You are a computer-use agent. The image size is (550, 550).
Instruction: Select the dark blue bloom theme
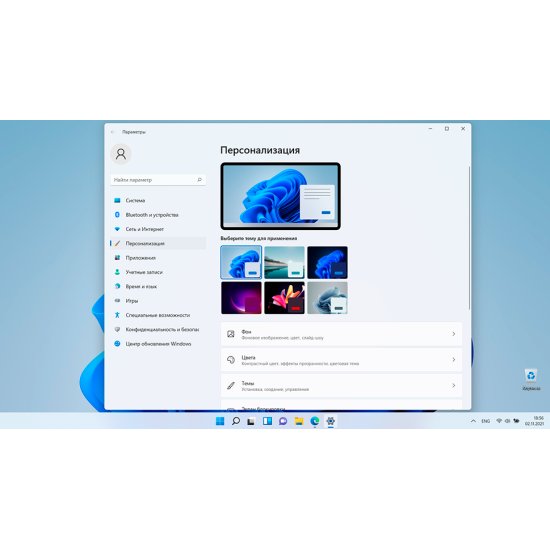(327, 262)
